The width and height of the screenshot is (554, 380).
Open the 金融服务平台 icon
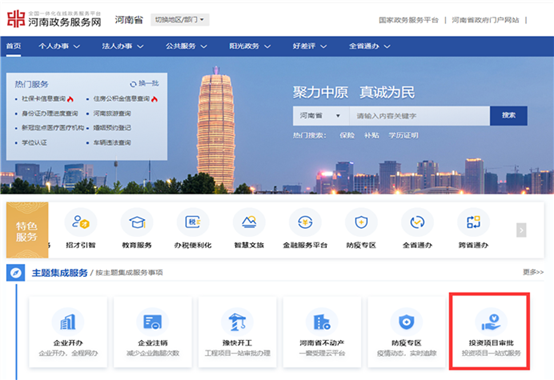pyautogui.click(x=305, y=222)
